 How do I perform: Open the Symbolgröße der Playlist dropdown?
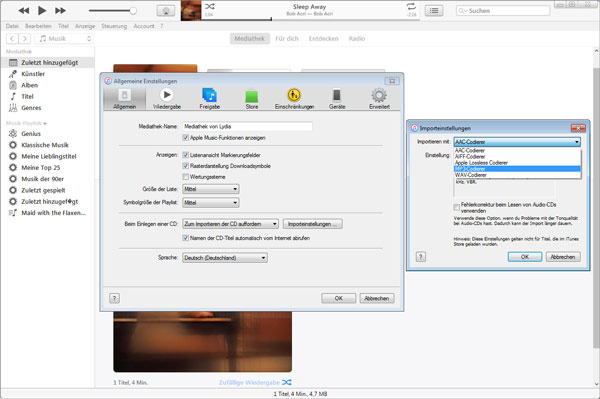click(x=210, y=203)
